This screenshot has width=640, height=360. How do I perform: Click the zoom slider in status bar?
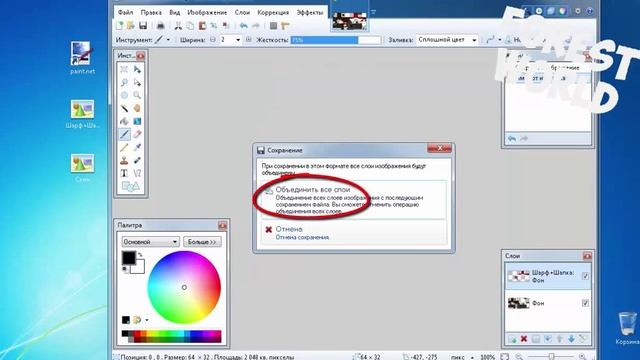tap(551, 356)
